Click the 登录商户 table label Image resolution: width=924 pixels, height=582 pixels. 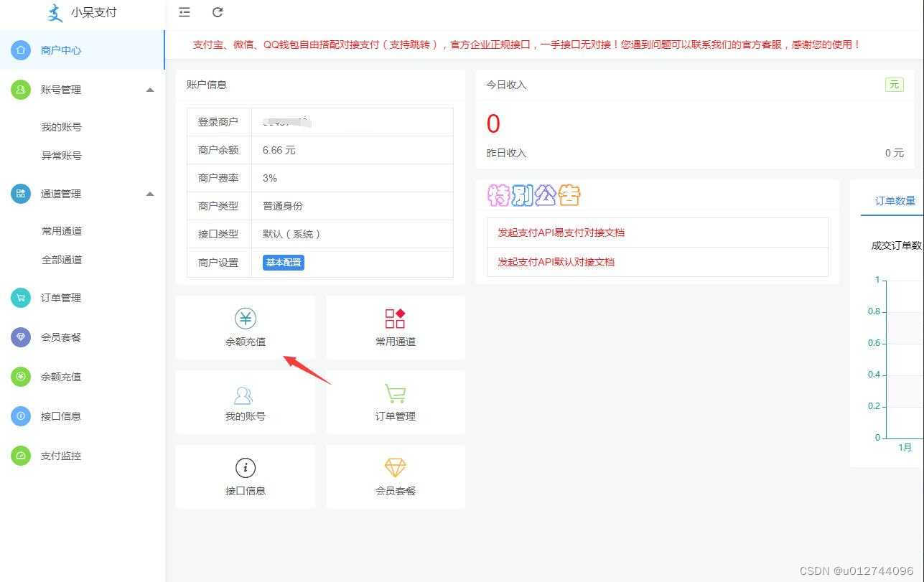coord(218,122)
